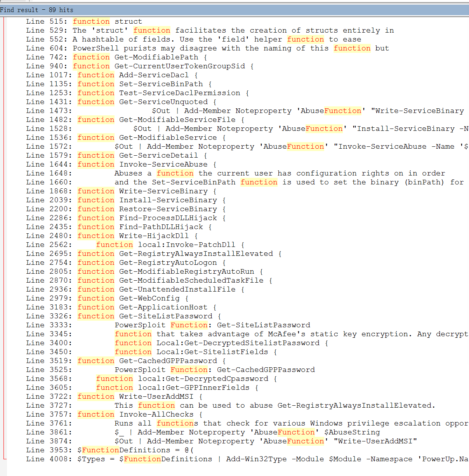Viewport: 469px width, 476px height.
Task: Go to Line 1253 Test-ServiceDaclPermission
Action: coord(137,93)
